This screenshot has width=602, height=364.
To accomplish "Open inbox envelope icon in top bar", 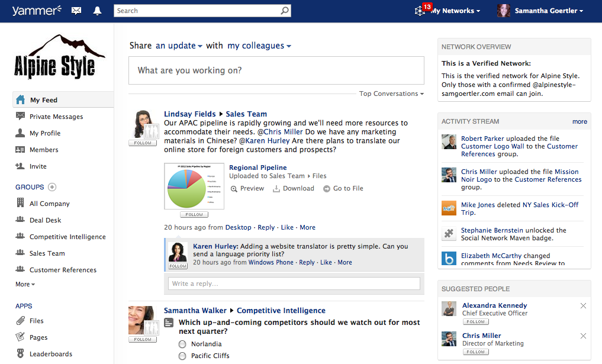I will (x=76, y=11).
